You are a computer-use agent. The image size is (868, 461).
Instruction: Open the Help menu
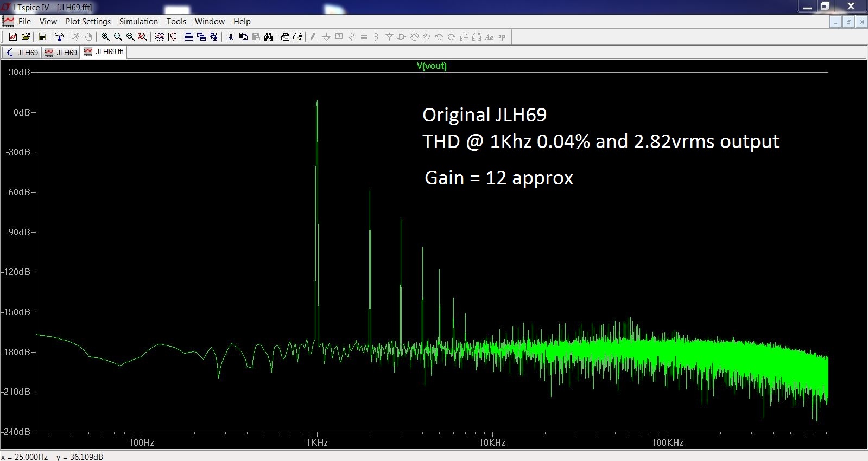point(242,22)
